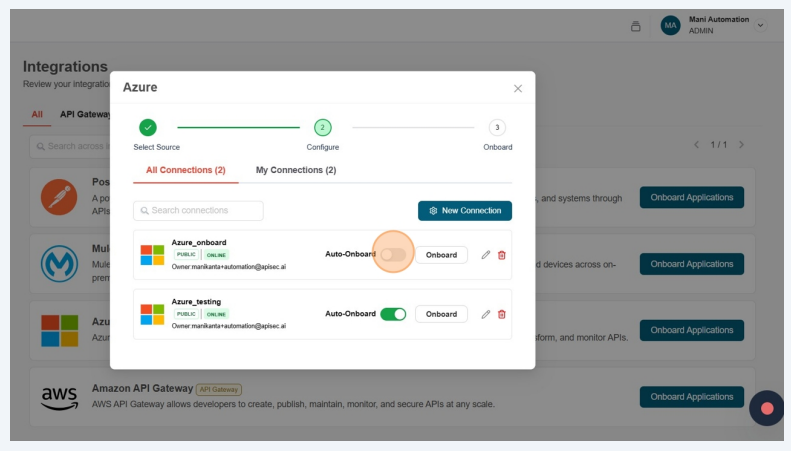Delete the Azure_testing connection via trash icon
Screen dimensions: 791x451
coord(502,314)
